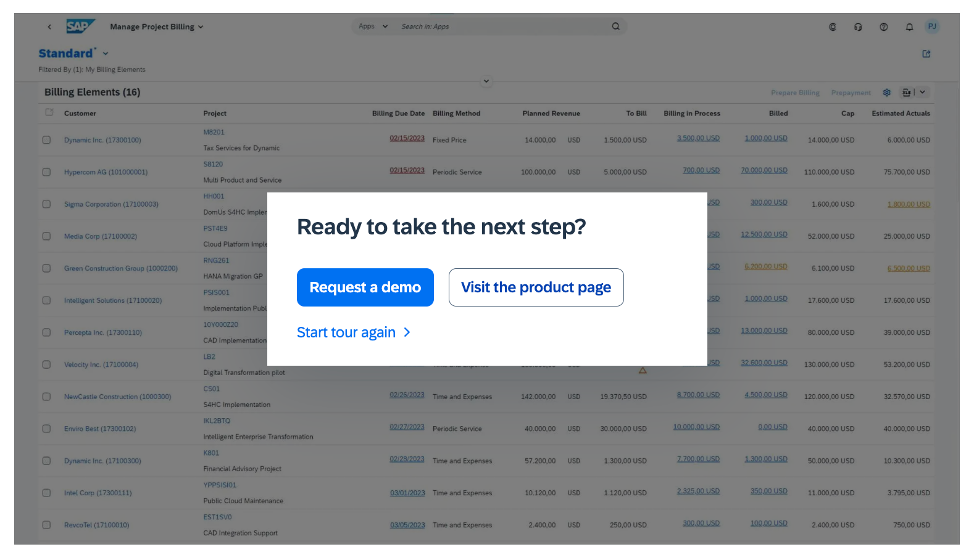Select the Hypercom AG row checkbox
Viewport: 974px width, 560px height.
pyautogui.click(x=46, y=172)
